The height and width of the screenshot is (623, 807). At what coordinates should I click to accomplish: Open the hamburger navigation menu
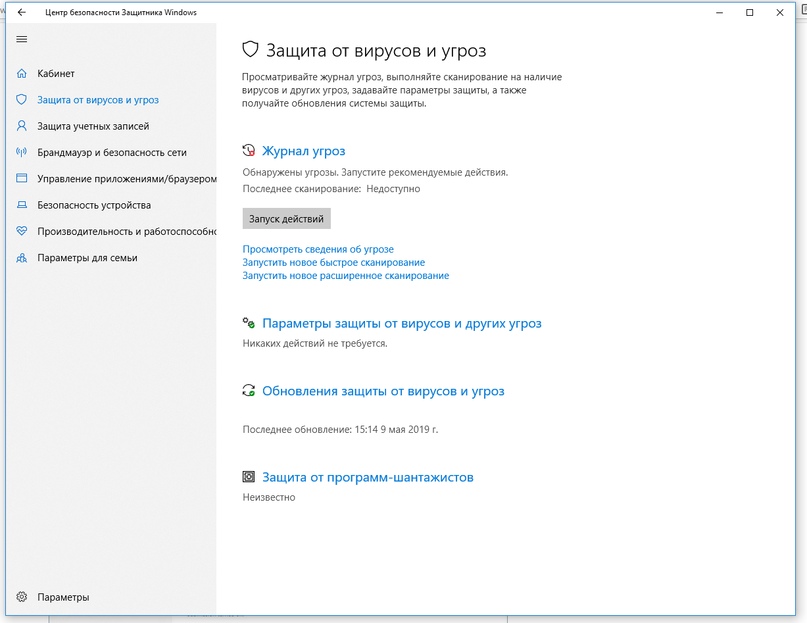(x=22, y=39)
